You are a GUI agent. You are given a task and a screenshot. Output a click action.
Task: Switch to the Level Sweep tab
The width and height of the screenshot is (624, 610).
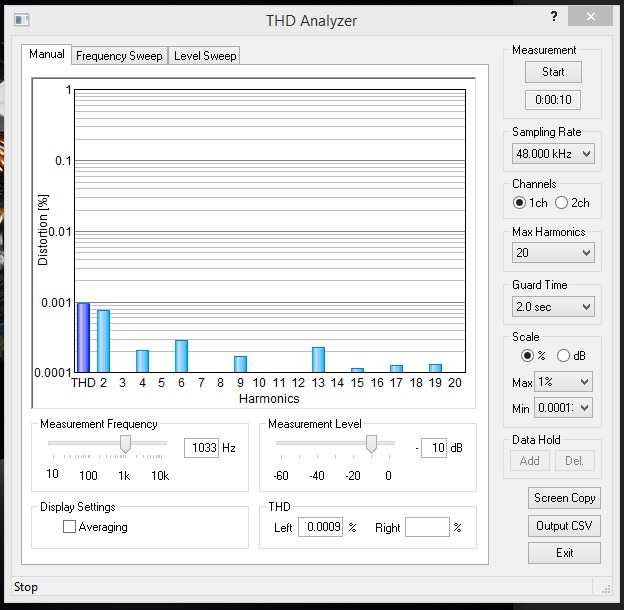205,56
